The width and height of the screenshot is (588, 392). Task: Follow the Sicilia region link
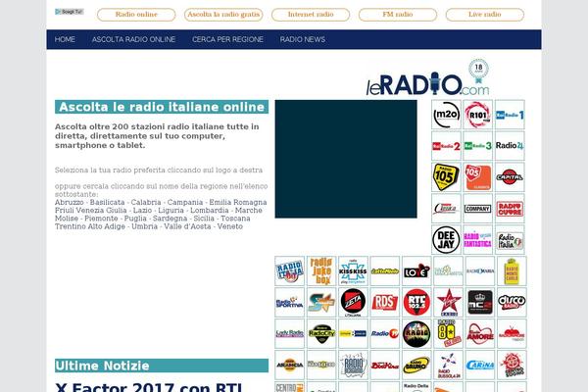pyautogui.click(x=204, y=219)
